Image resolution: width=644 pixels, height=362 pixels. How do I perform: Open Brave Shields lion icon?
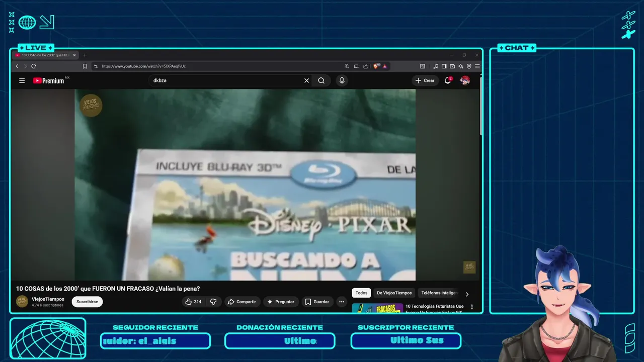click(x=376, y=66)
